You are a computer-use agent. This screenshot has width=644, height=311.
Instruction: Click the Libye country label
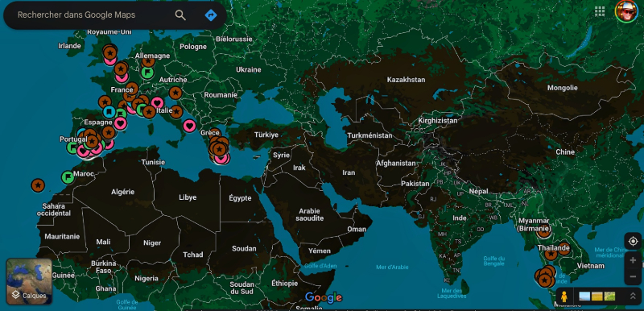tap(188, 197)
